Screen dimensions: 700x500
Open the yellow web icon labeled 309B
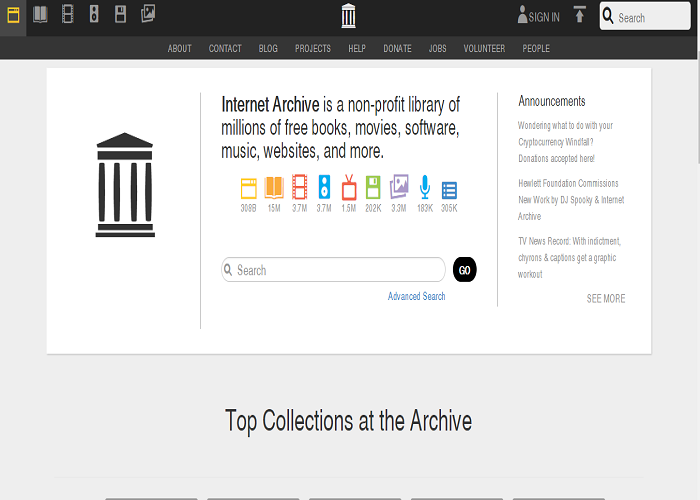(x=249, y=187)
